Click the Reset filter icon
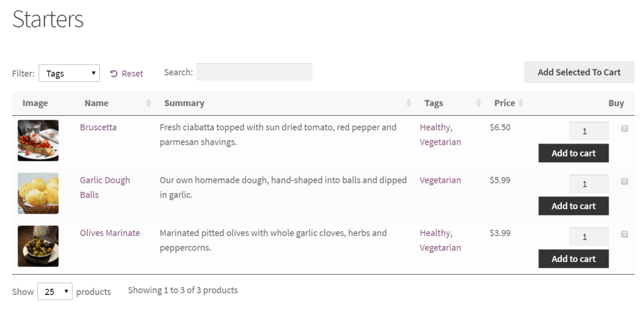 pyautogui.click(x=114, y=74)
